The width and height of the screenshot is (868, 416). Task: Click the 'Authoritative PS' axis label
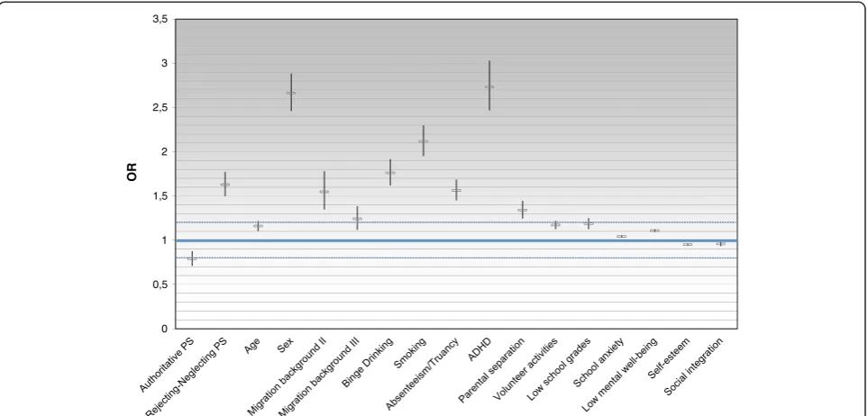click(x=167, y=366)
